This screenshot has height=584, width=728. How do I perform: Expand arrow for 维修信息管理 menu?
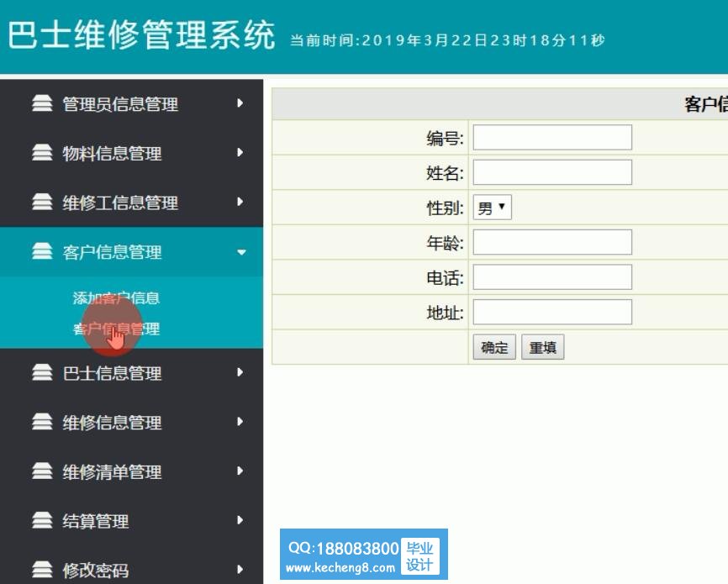pyautogui.click(x=240, y=422)
